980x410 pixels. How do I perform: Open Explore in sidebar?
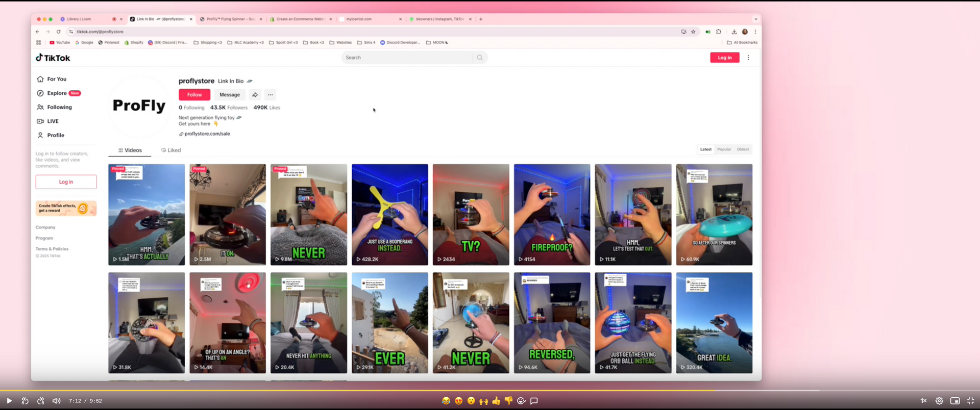[59, 93]
